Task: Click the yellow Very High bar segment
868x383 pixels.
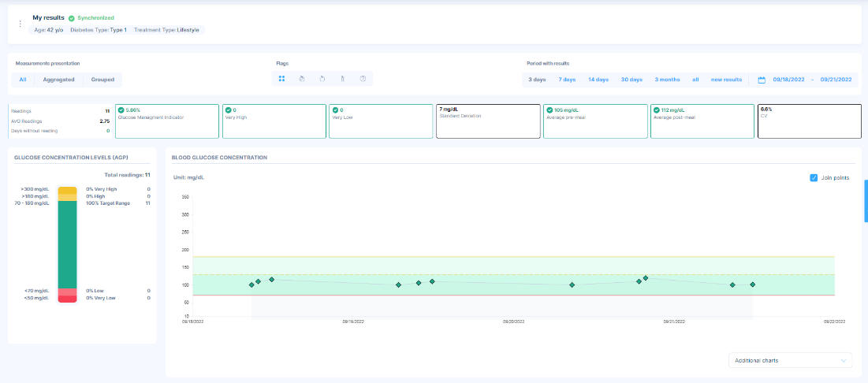Action: (68, 190)
